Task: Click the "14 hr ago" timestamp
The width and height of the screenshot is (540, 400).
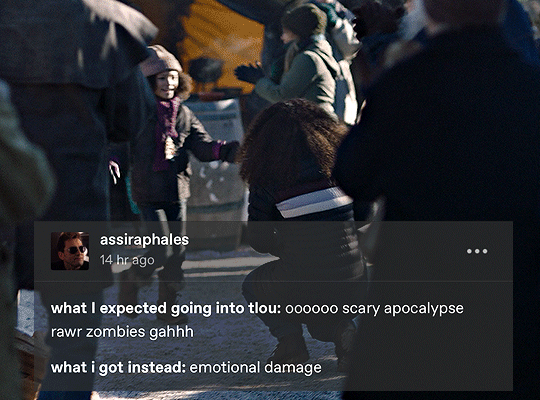Action: pyautogui.click(x=127, y=260)
